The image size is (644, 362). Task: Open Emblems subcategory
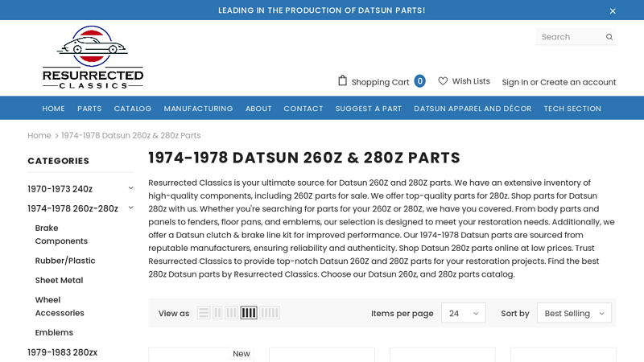click(x=54, y=332)
